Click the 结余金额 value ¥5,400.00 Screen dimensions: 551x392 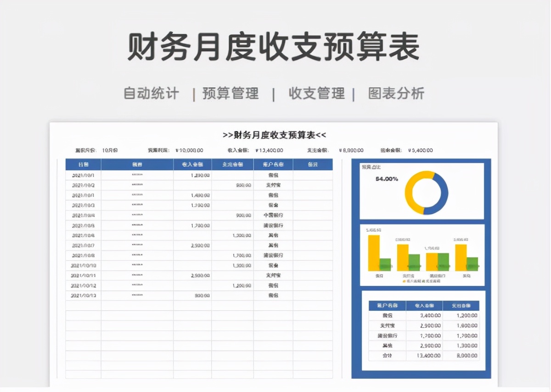(421, 150)
